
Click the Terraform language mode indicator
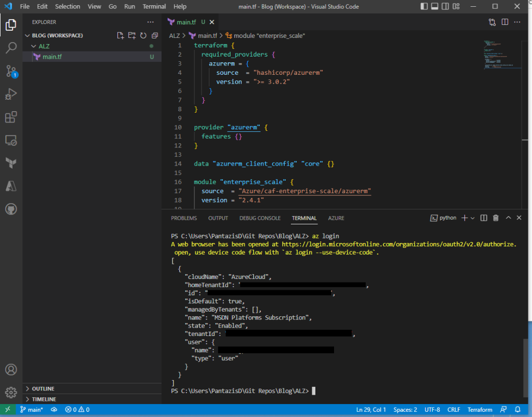pos(480,410)
